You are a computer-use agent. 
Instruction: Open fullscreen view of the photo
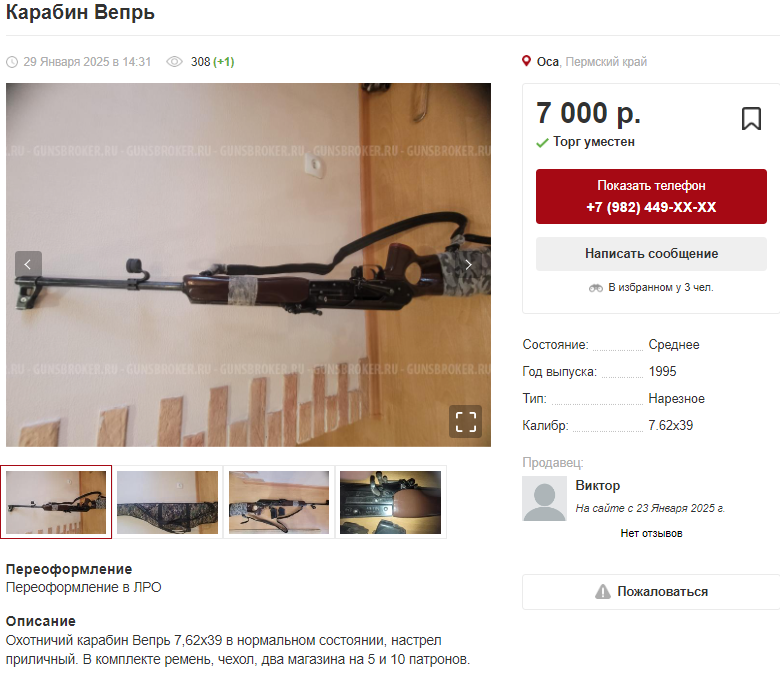[466, 422]
